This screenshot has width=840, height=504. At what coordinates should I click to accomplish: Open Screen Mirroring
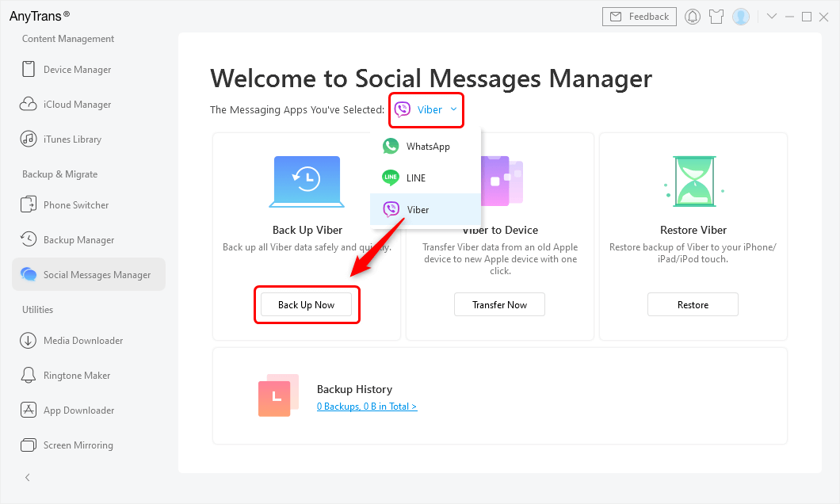[89, 445]
